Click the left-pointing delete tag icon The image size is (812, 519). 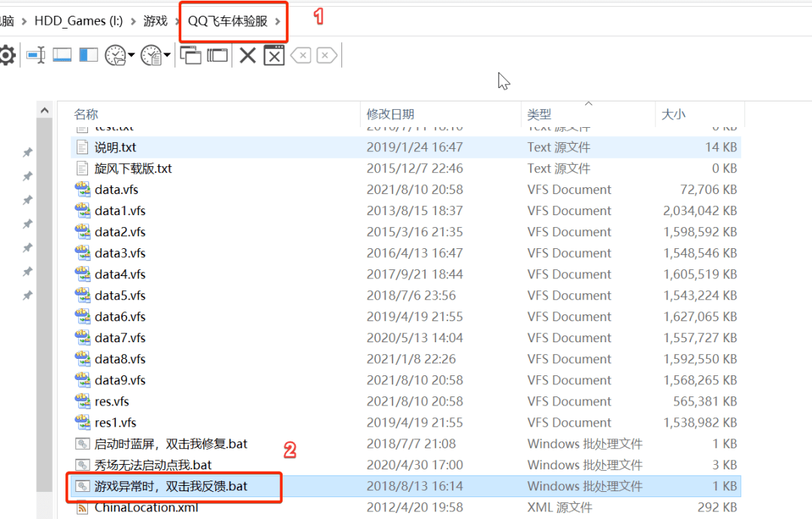301,55
